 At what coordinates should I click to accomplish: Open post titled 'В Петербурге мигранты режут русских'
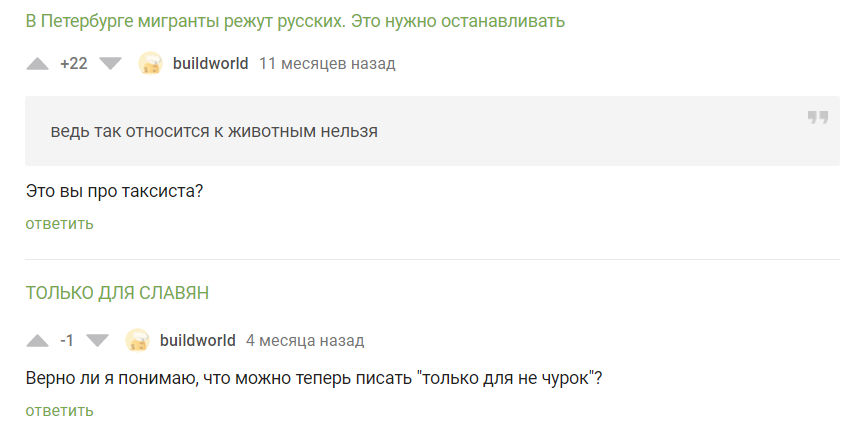pos(295,21)
